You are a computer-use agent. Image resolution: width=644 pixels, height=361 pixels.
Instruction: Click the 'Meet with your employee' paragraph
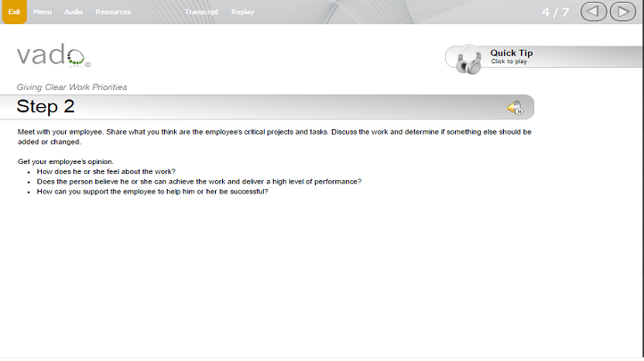tap(275, 136)
